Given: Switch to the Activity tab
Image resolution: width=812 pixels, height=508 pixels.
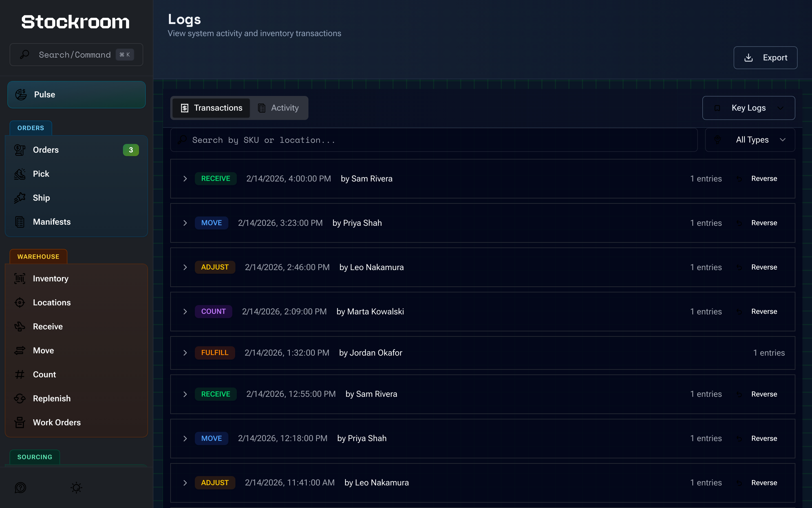Looking at the screenshot, I should pos(278,108).
